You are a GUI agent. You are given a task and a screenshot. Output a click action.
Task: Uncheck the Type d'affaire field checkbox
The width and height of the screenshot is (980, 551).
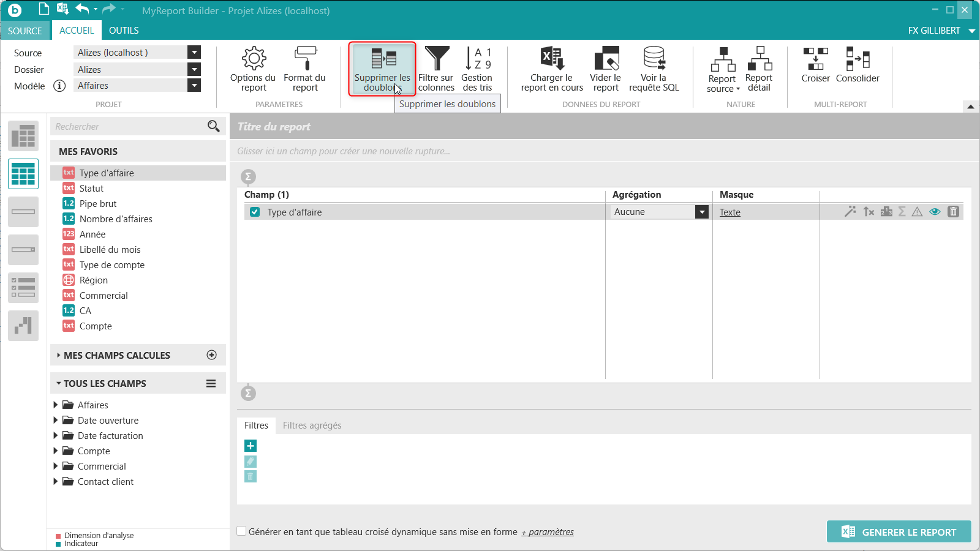[x=255, y=212]
